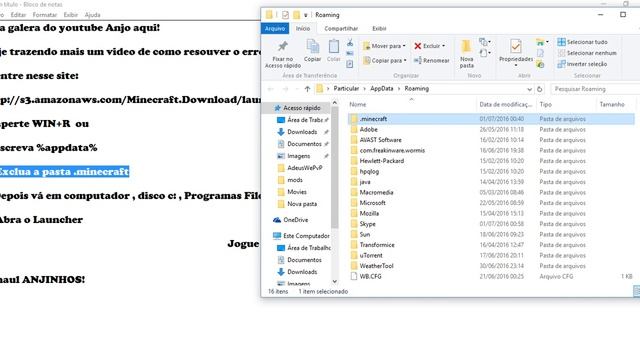This screenshot has width=640, height=360.
Task: Expand the Excluir dropdown arrow
Action: pos(444,46)
